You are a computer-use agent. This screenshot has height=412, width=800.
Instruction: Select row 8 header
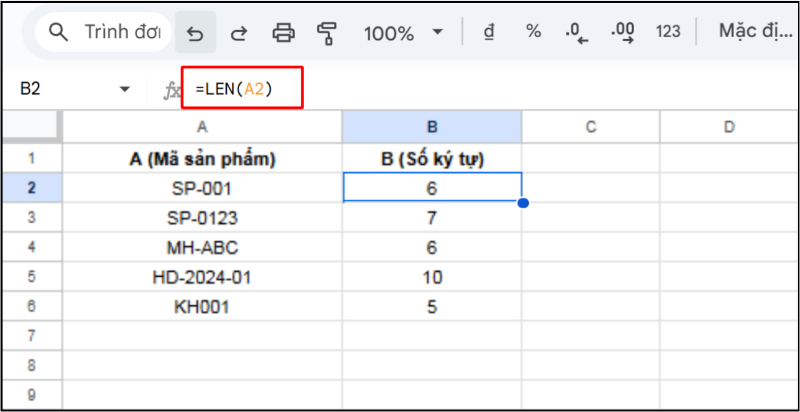pos(32,365)
